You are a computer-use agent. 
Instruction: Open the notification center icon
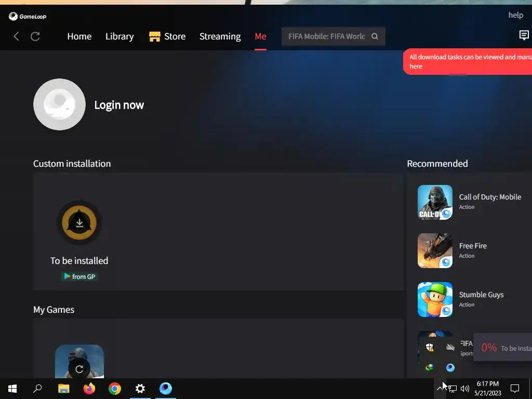click(x=515, y=389)
